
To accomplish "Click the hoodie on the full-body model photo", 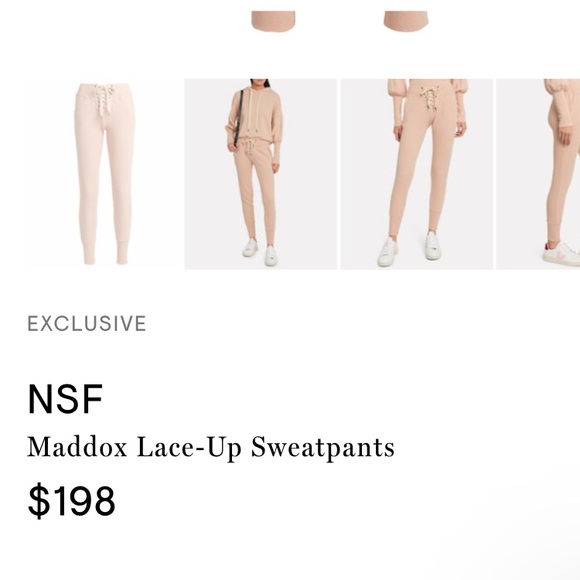I will click(255, 114).
